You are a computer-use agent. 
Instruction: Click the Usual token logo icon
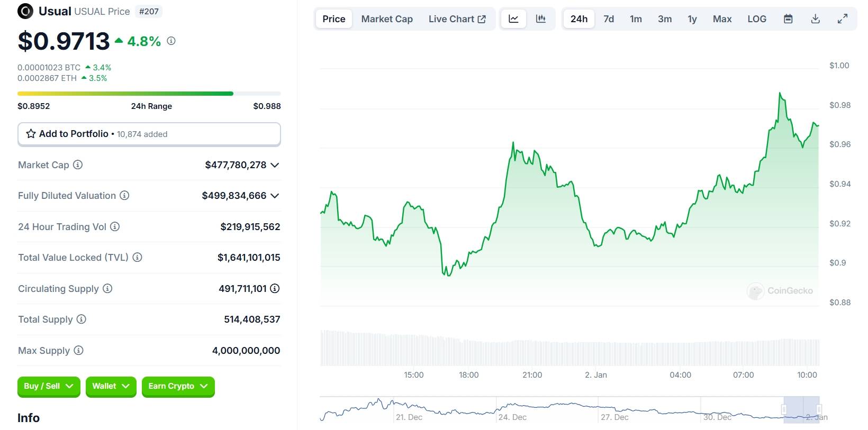25,11
